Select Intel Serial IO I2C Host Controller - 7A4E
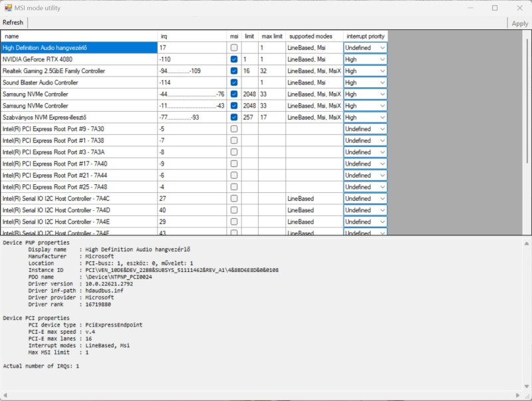 click(x=79, y=221)
